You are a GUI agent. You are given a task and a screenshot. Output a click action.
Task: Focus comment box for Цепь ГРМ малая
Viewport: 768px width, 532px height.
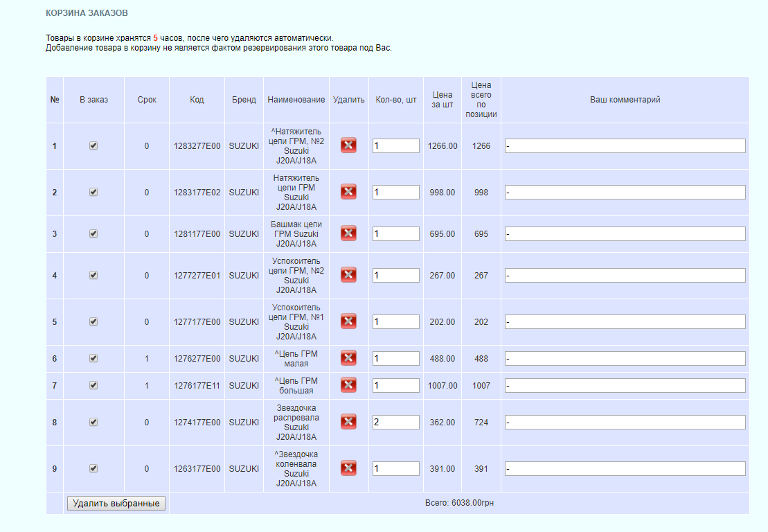pyautogui.click(x=625, y=358)
